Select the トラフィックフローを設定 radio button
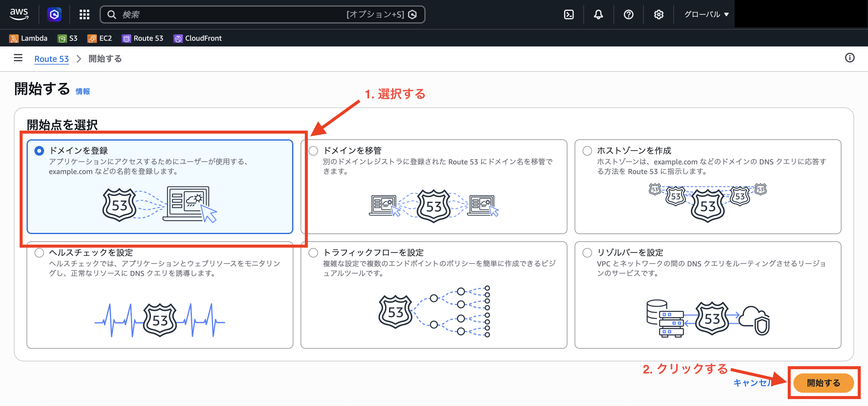This screenshot has height=406, width=868. 313,252
